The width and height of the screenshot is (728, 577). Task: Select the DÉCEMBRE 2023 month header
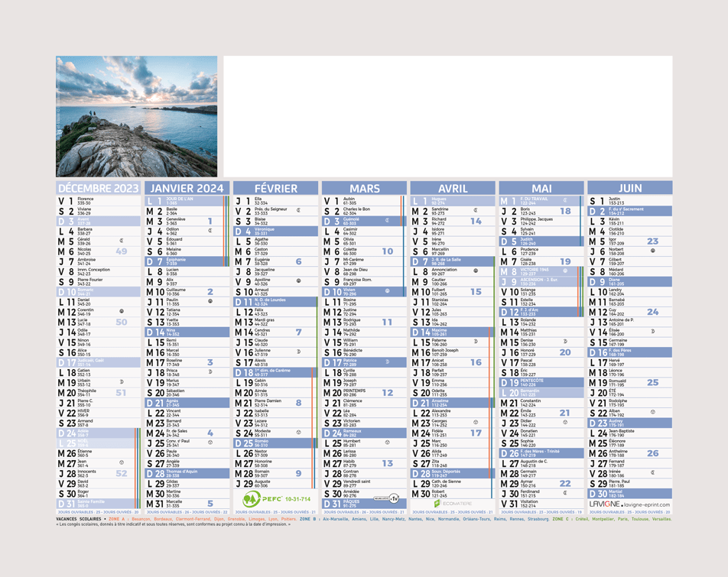[x=99, y=189]
